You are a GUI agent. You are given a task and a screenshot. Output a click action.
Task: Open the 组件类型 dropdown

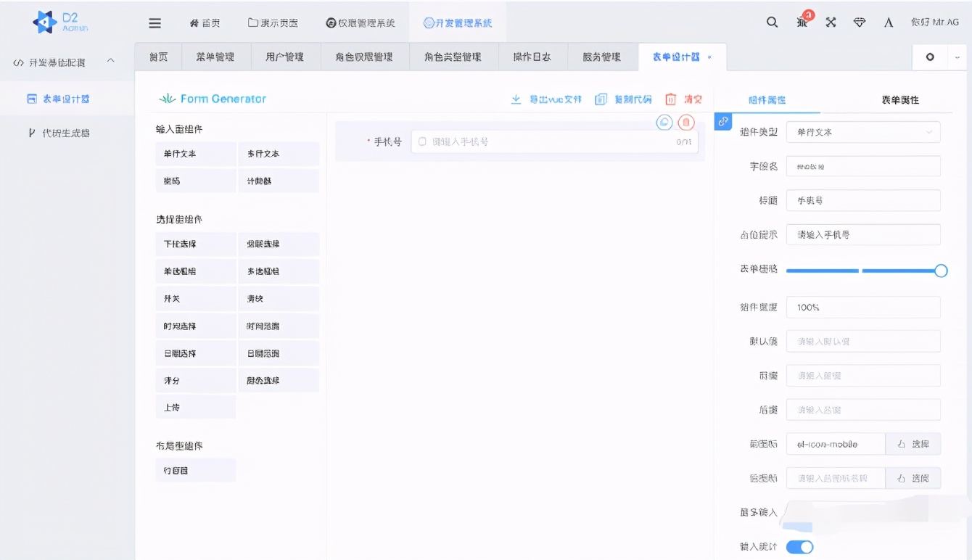[862, 132]
